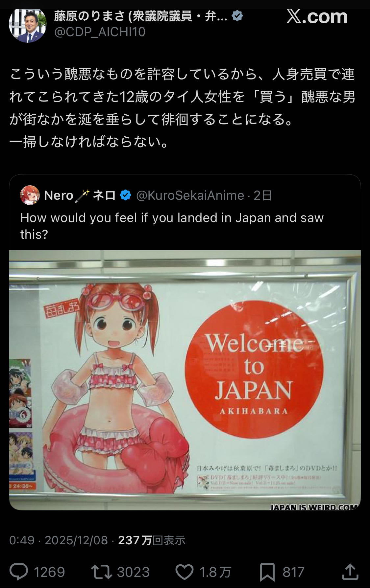Open 藤原のりまさ profile avatar

[28, 25]
